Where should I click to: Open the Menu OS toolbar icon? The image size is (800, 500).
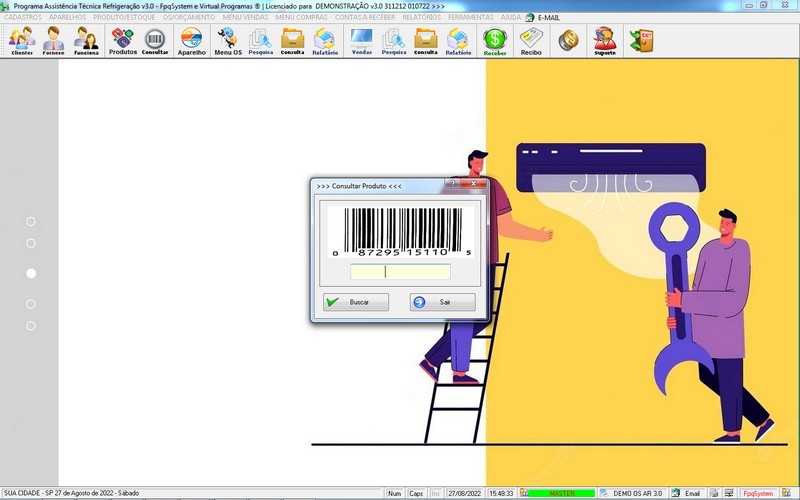coord(228,41)
